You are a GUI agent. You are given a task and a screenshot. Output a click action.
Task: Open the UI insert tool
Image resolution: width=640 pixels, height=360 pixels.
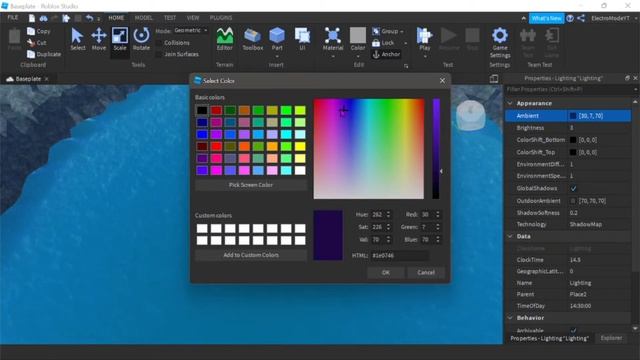click(302, 36)
